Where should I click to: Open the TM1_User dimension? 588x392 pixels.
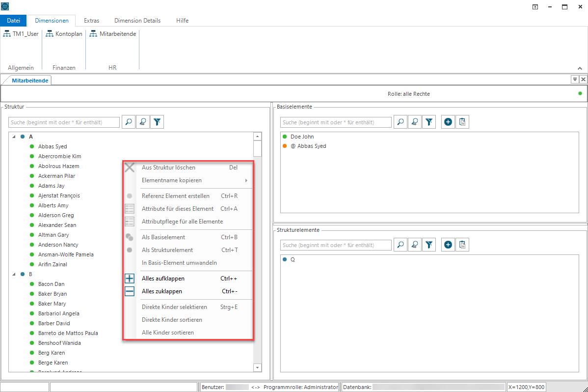pos(21,34)
